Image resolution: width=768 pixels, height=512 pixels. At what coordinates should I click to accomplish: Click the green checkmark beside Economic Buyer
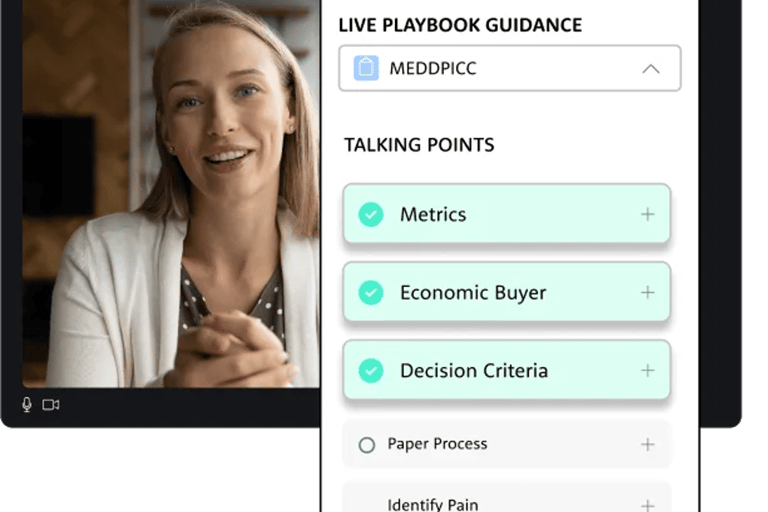[x=371, y=293]
